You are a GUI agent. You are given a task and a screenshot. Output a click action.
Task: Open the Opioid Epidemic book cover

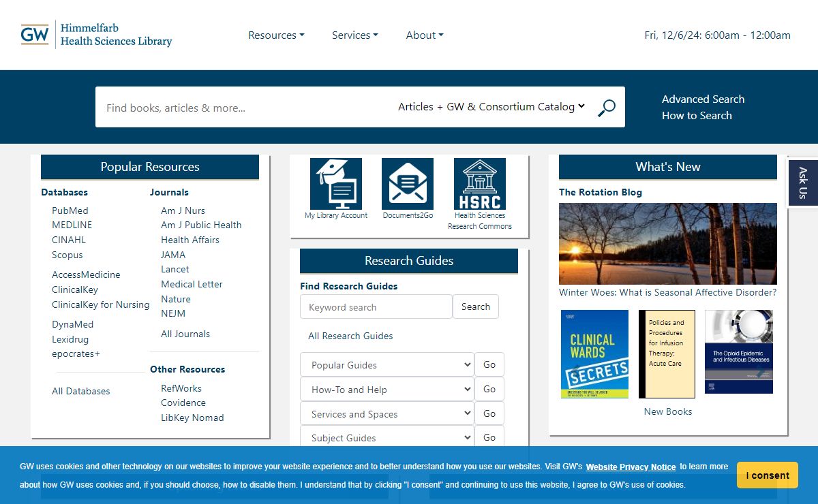tap(739, 352)
